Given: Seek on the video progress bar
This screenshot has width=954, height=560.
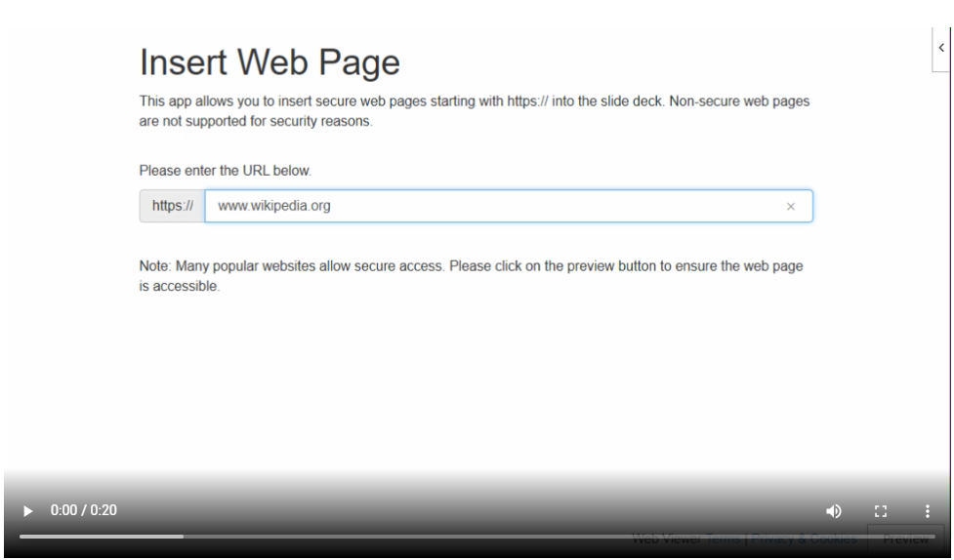Looking at the screenshot, I should click(x=477, y=537).
